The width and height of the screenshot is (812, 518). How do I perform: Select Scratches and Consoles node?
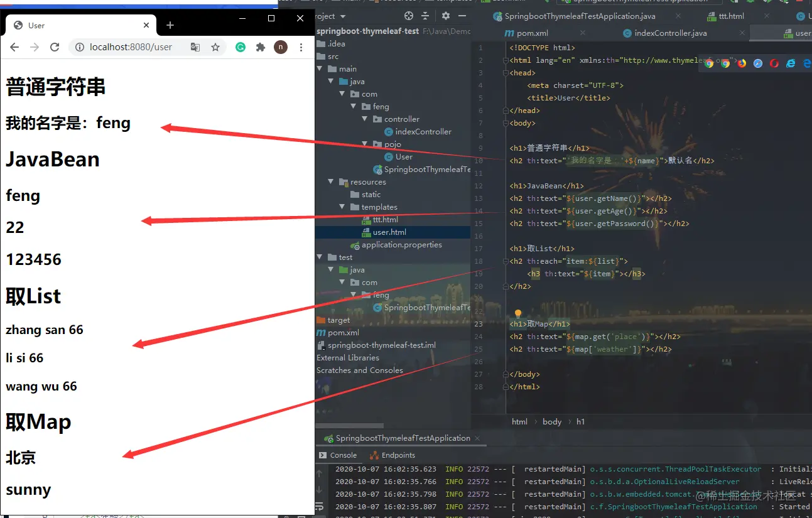(360, 370)
